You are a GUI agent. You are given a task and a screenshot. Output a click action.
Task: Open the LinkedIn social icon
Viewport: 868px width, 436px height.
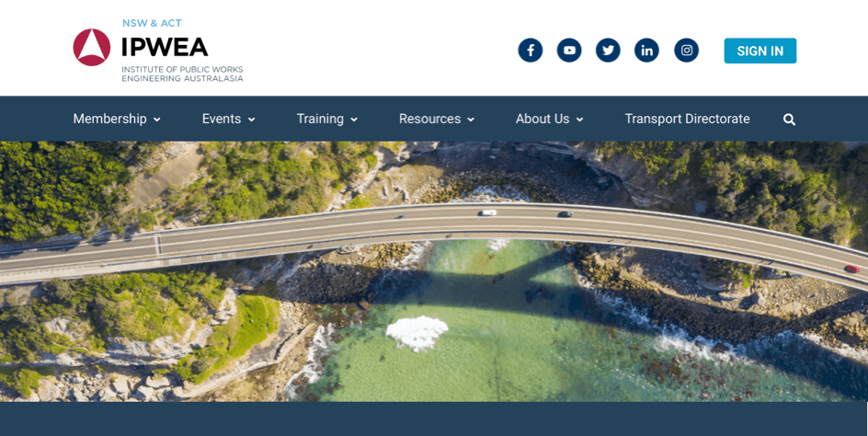[x=646, y=51]
